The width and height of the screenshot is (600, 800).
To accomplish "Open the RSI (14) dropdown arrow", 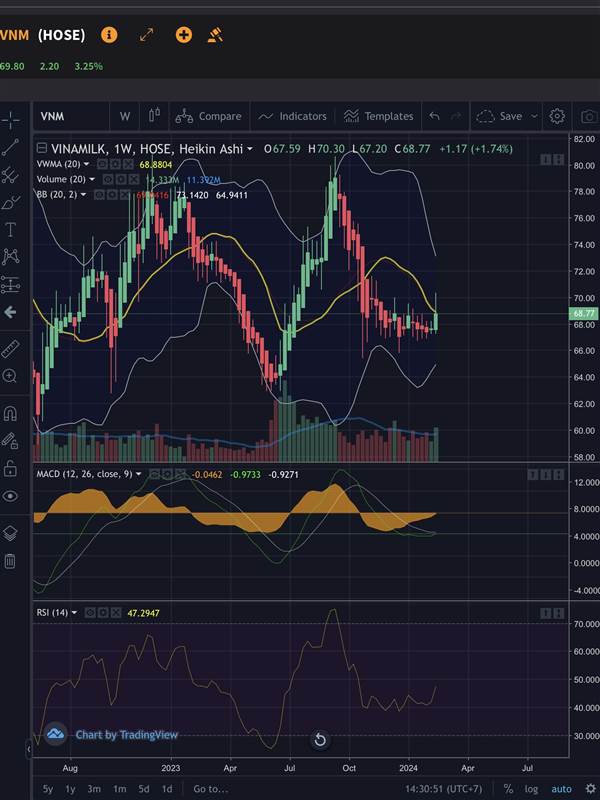I will (x=74, y=612).
